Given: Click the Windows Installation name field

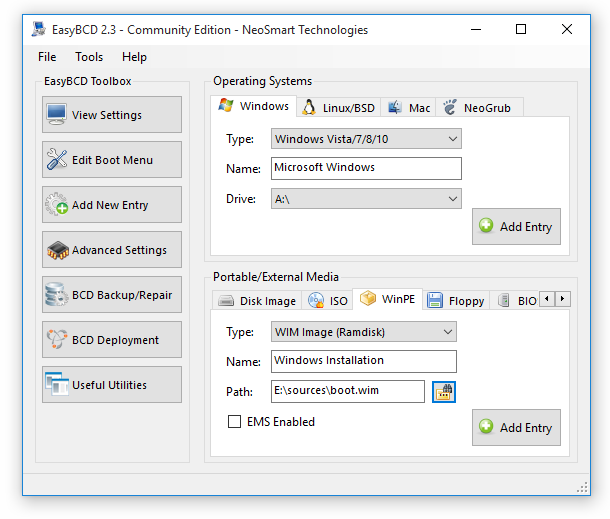Looking at the screenshot, I should tap(364, 361).
